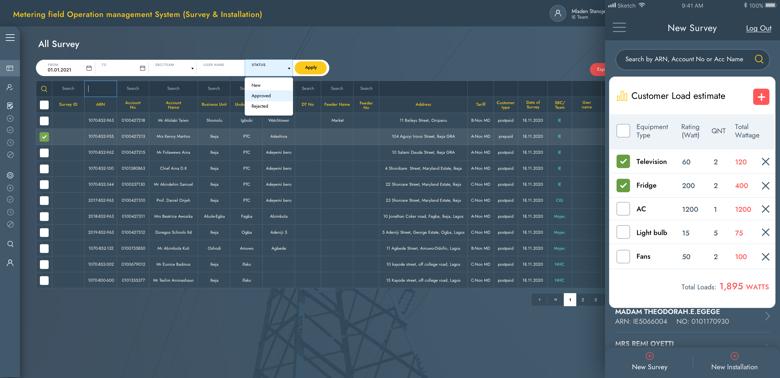Screen dimensions: 780x378
Task: Click the red plus add equipment button
Action: 761,96
